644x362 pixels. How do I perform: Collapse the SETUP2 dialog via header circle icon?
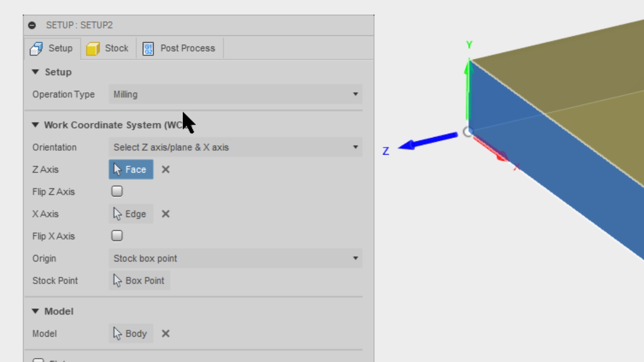tap(32, 25)
